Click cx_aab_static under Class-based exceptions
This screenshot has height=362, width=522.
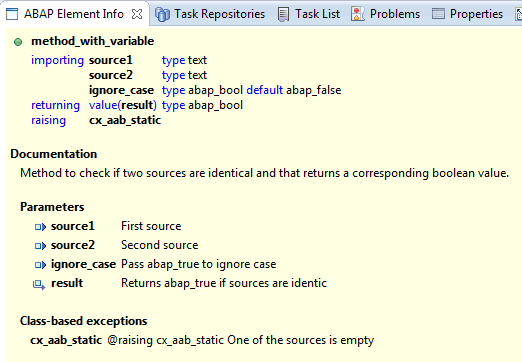click(66, 340)
